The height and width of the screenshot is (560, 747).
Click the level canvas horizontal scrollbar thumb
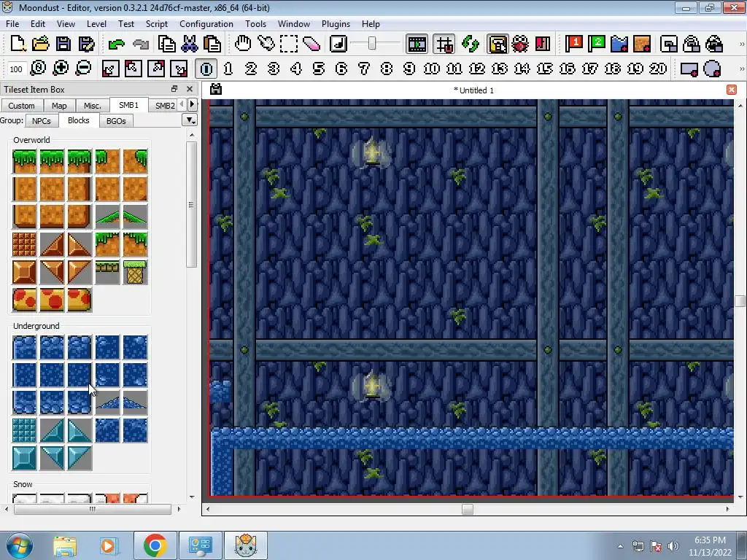[x=468, y=509]
